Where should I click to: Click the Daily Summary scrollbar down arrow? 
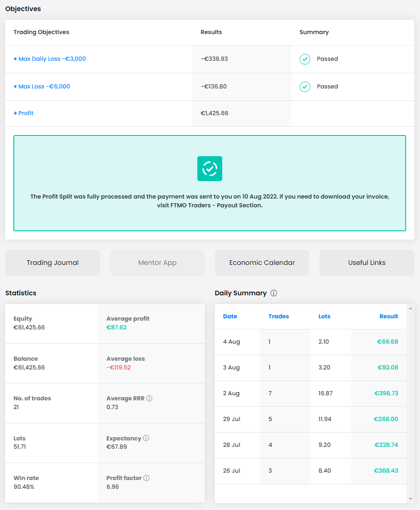point(411,499)
